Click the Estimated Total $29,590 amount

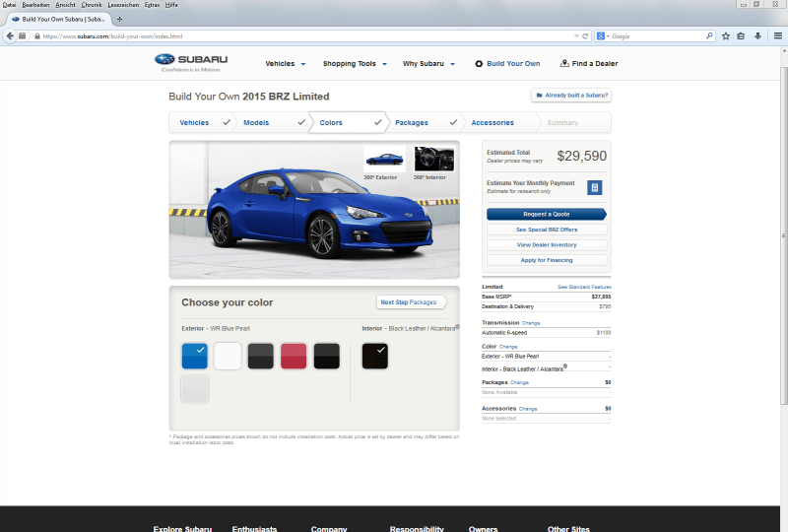click(x=581, y=156)
